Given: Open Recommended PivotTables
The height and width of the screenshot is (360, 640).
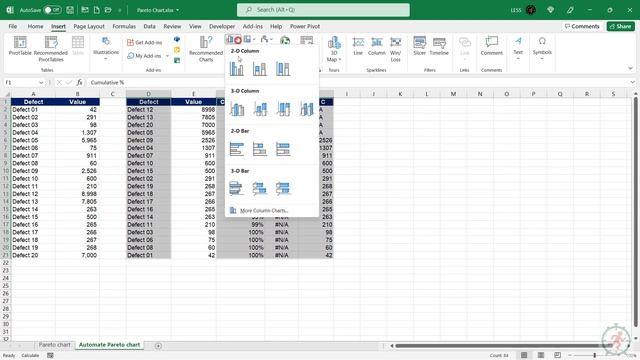Looking at the screenshot, I should (51, 49).
